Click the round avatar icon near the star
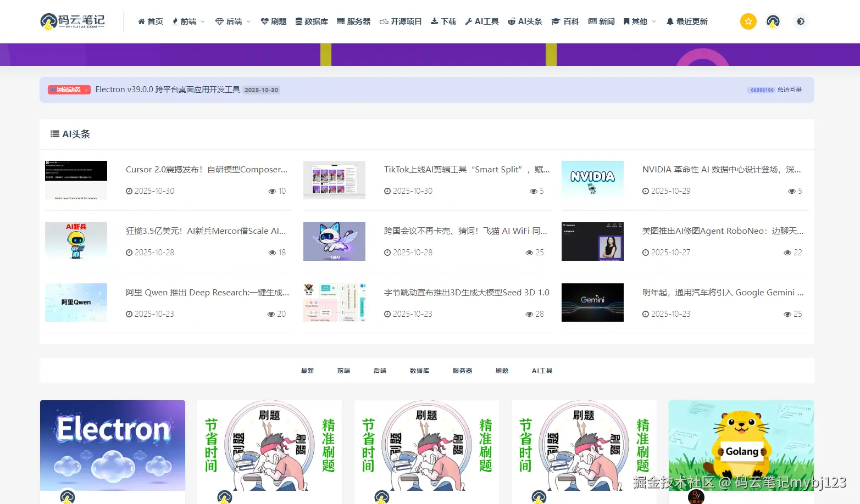Image resolution: width=860 pixels, height=504 pixels. point(773,21)
